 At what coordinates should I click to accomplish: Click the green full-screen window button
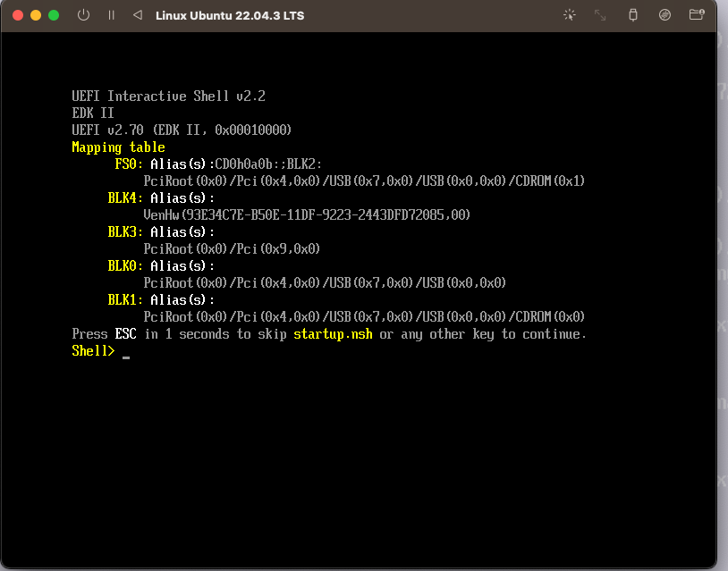coord(54,15)
